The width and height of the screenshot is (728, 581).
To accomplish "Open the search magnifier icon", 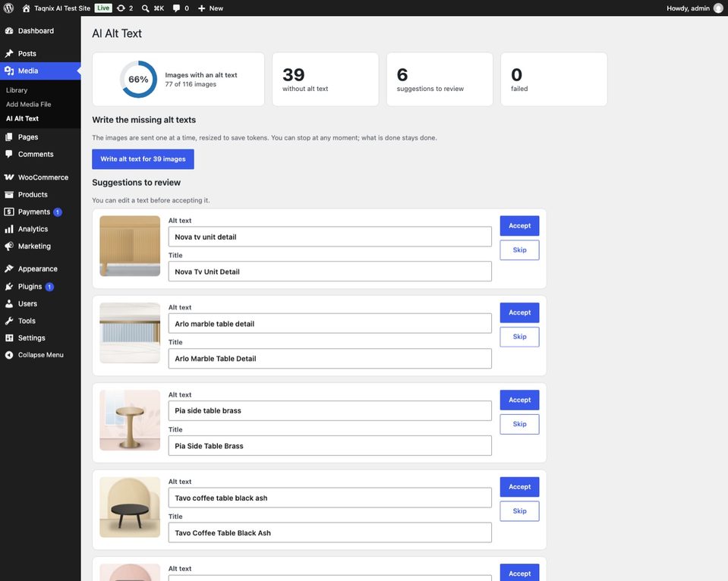I will tap(145, 8).
